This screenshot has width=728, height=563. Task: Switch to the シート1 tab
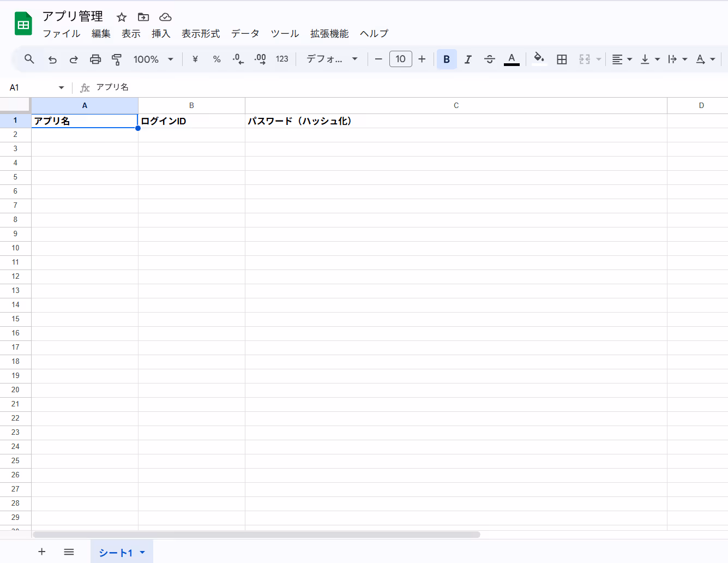click(116, 553)
